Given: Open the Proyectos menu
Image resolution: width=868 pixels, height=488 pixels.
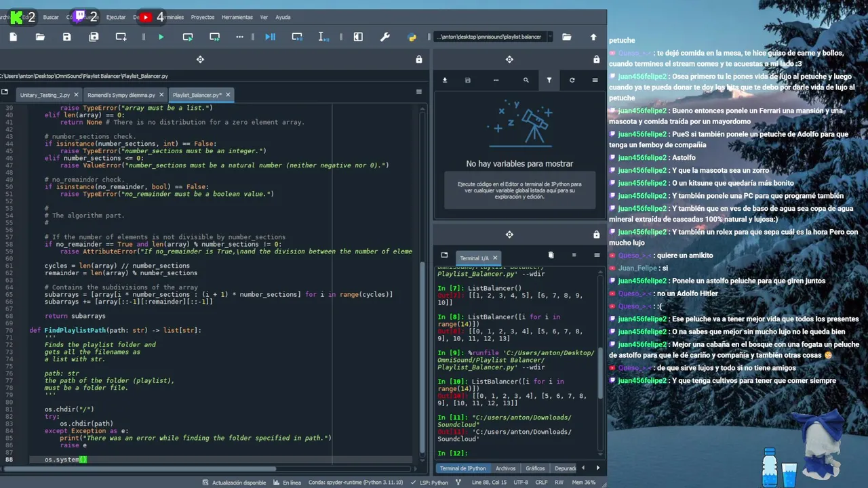Looking at the screenshot, I should tap(203, 17).
